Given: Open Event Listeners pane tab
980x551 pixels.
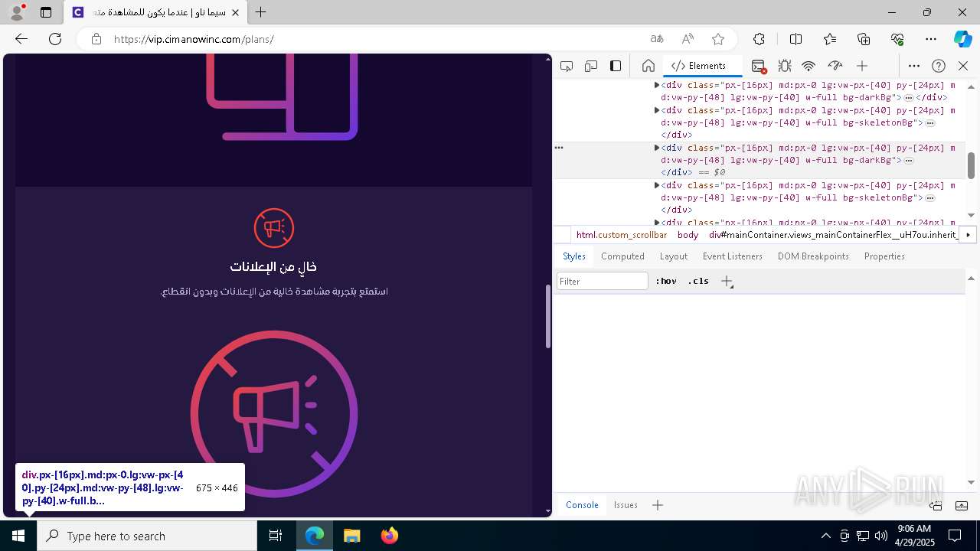Looking at the screenshot, I should click(x=733, y=256).
